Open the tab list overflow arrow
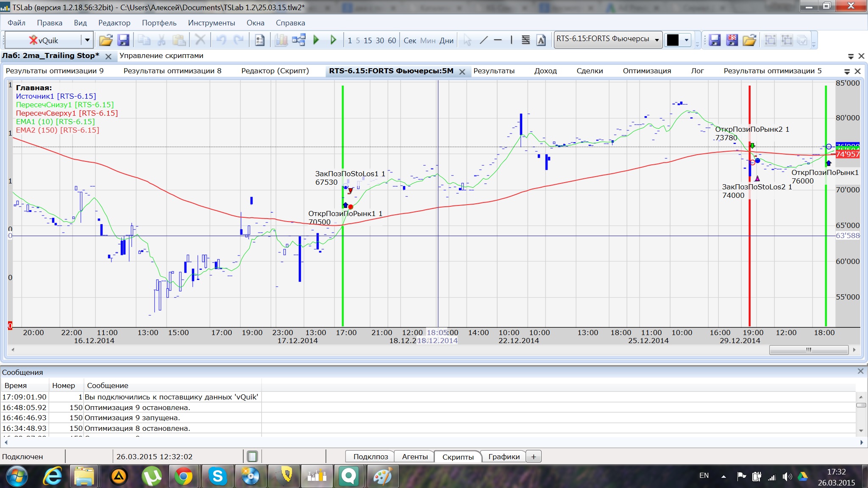This screenshot has width=868, height=488. click(x=847, y=71)
